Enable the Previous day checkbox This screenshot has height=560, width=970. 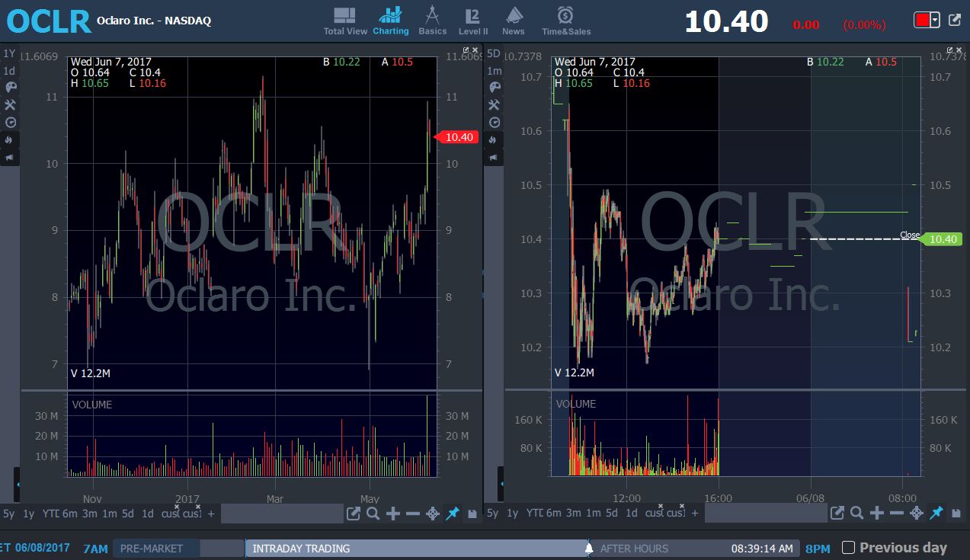848,548
